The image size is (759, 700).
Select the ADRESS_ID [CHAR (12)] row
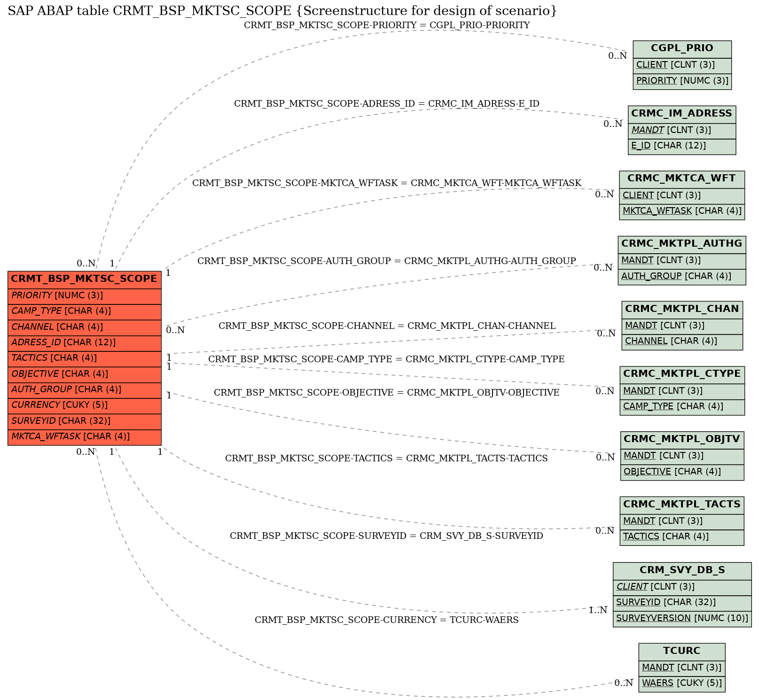(x=85, y=343)
